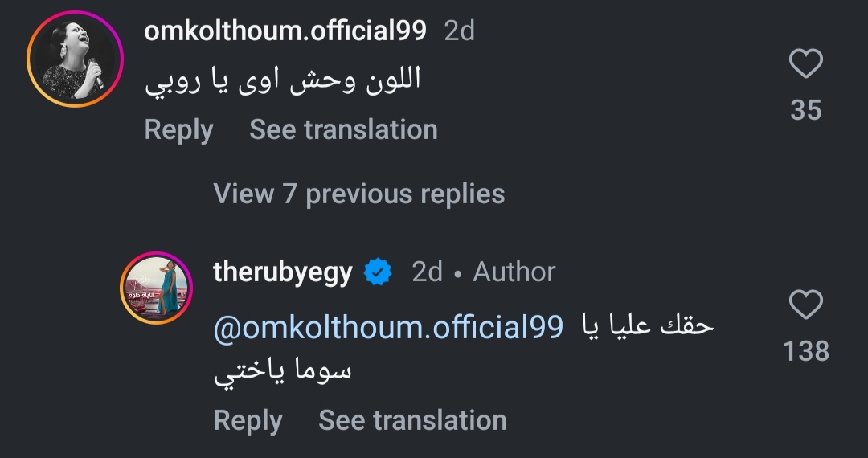Image resolution: width=868 pixels, height=458 pixels.
Task: Reply to omkolthoum.official99's comment
Action: [x=178, y=130]
